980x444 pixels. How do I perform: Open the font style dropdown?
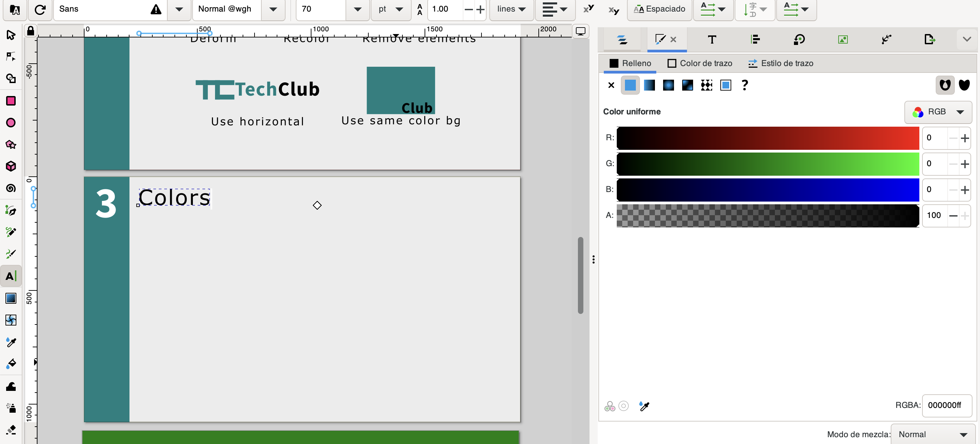pos(273,9)
